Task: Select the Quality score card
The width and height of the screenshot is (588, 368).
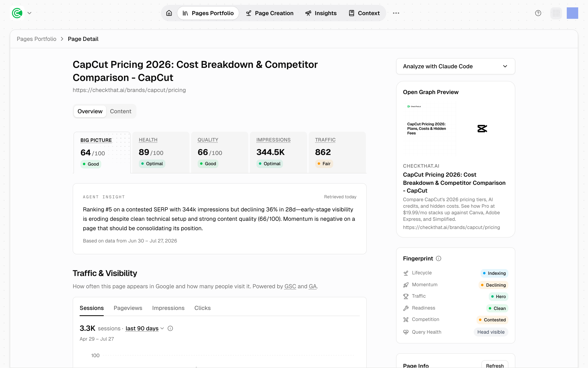Action: (x=220, y=152)
